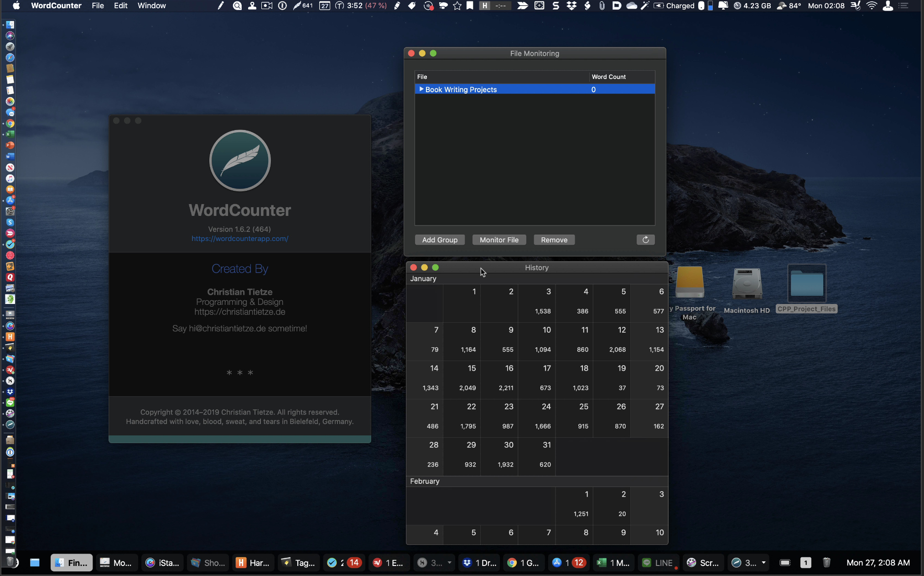Select January 16 with 2,211 words
This screenshot has width=924, height=576.
tap(499, 380)
